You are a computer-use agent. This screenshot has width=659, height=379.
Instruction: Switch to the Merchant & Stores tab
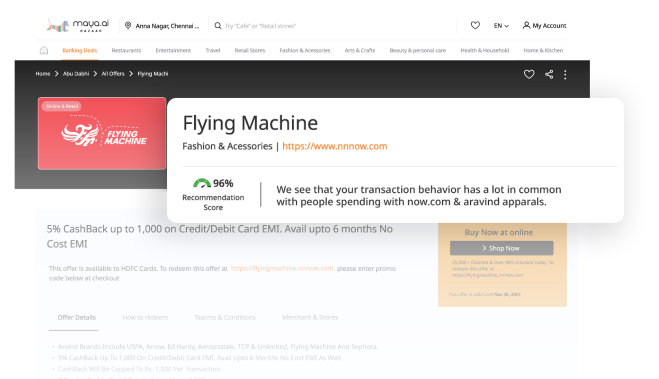click(310, 318)
